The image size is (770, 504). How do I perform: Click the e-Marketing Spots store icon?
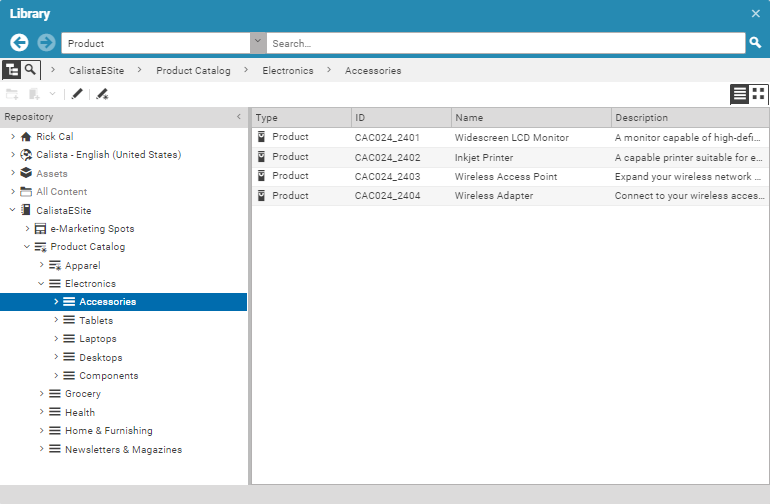tap(40, 229)
